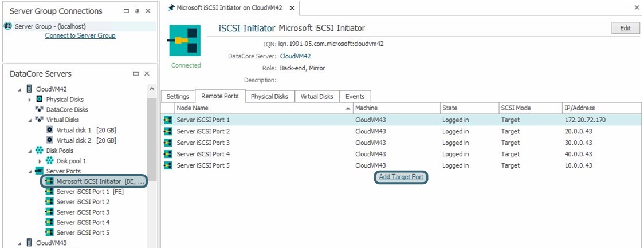644x249 pixels.
Task: Expand the Physical Disks tree node
Action: (x=30, y=100)
